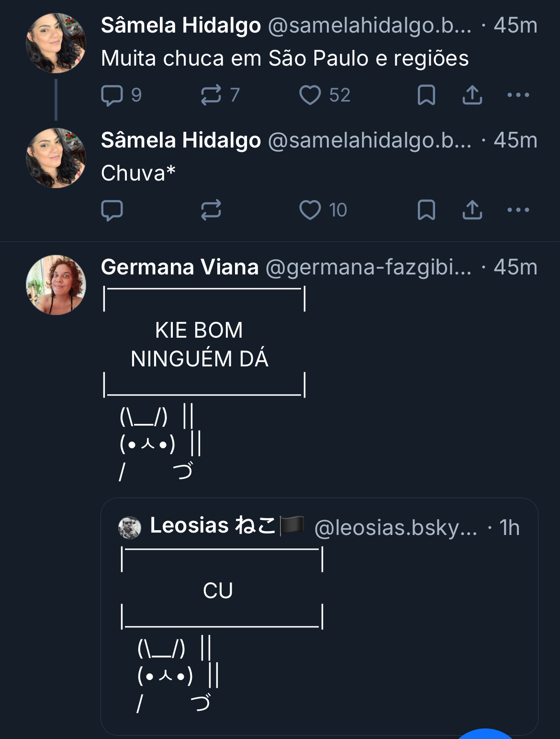View Germana Viana's profile picture
The width and height of the screenshot is (560, 739).
click(56, 285)
